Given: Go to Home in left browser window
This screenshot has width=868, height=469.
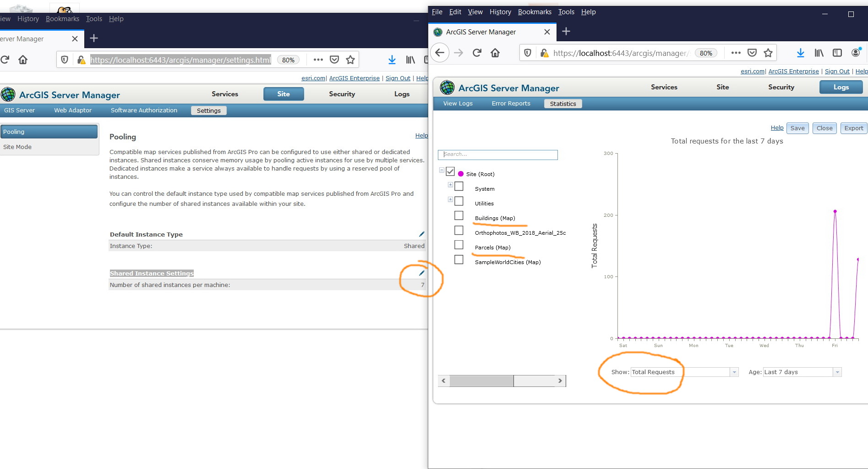Looking at the screenshot, I should 23,60.
